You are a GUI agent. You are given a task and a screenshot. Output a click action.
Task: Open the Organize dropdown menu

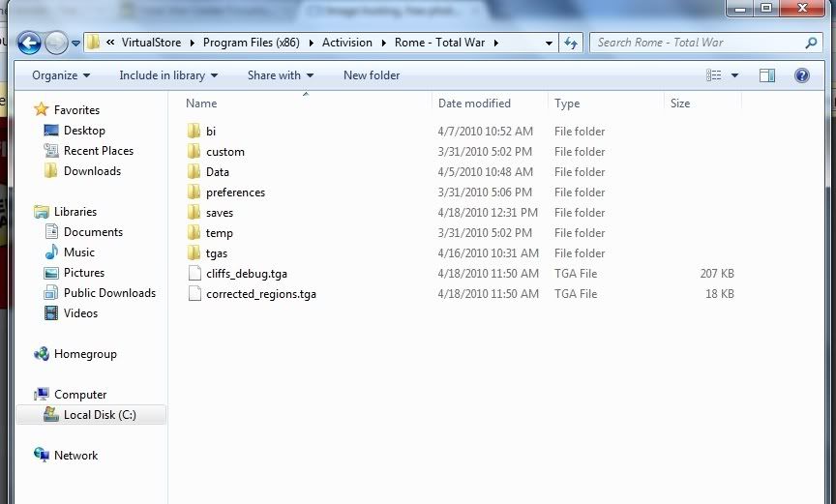coord(60,75)
